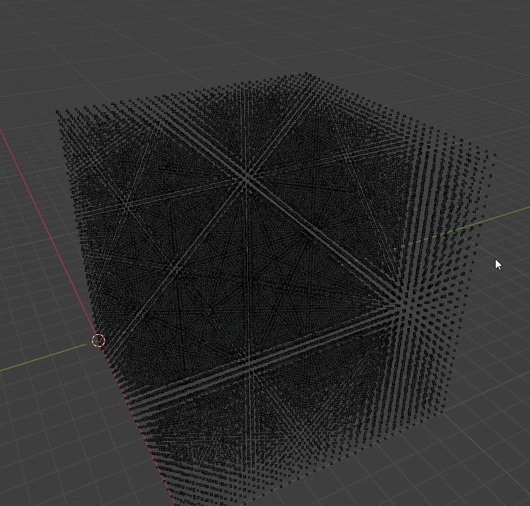The height and width of the screenshot is (506, 530).
Task: Click the 3D cursor at the origin
Action: (x=98, y=340)
